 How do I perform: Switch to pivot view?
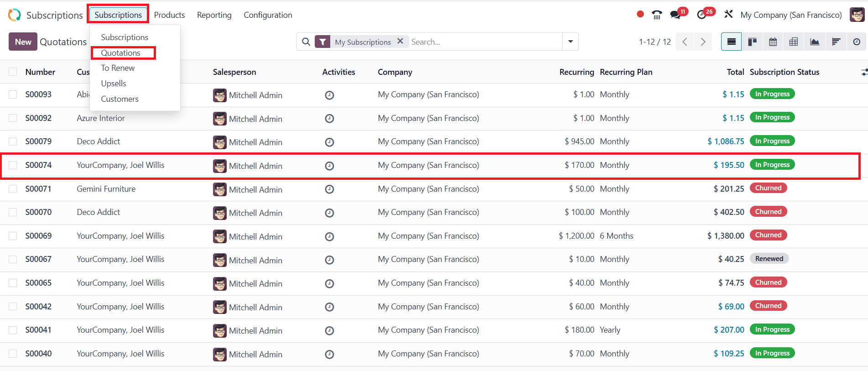click(794, 42)
